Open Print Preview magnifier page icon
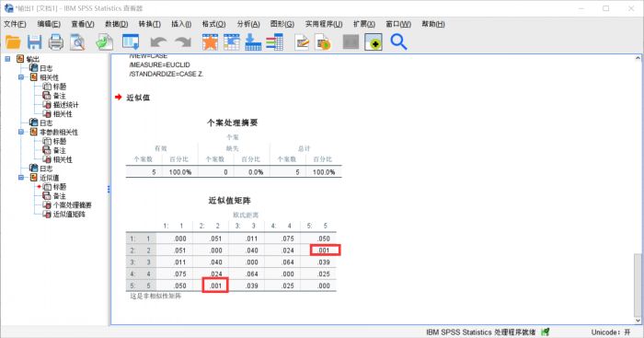This screenshot has width=644, height=338. coord(77,42)
